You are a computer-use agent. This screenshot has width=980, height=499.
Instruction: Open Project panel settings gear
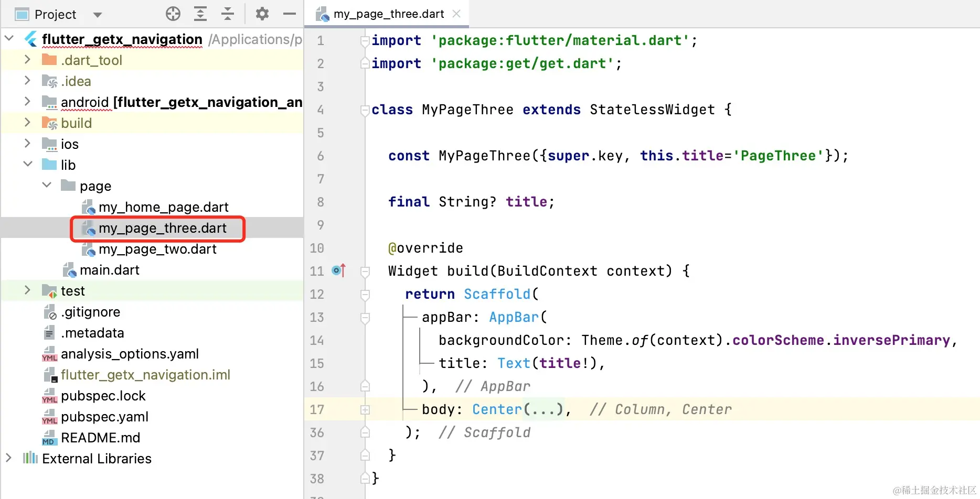point(262,14)
